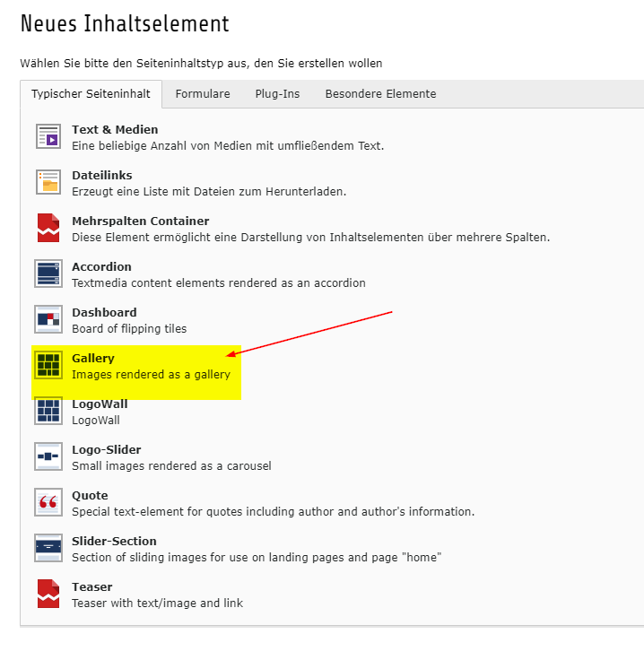Select the Dateilinks folder icon
Image resolution: width=644 pixels, height=660 pixels.
48,182
